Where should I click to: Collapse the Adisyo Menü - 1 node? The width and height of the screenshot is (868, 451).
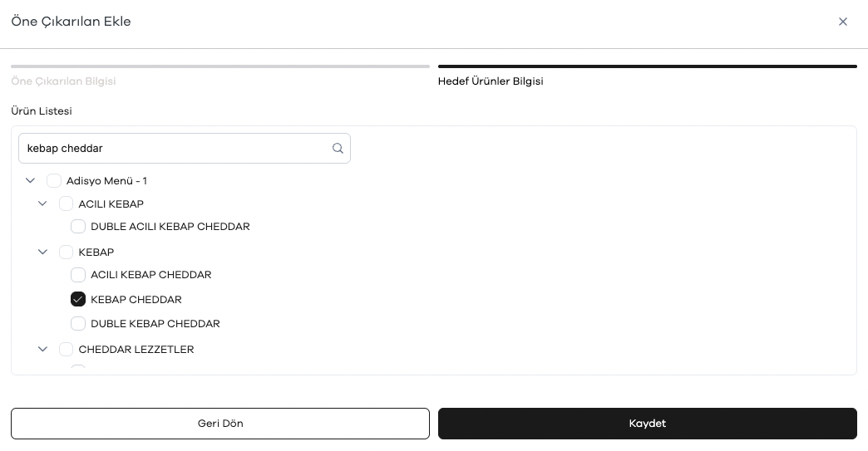31,181
